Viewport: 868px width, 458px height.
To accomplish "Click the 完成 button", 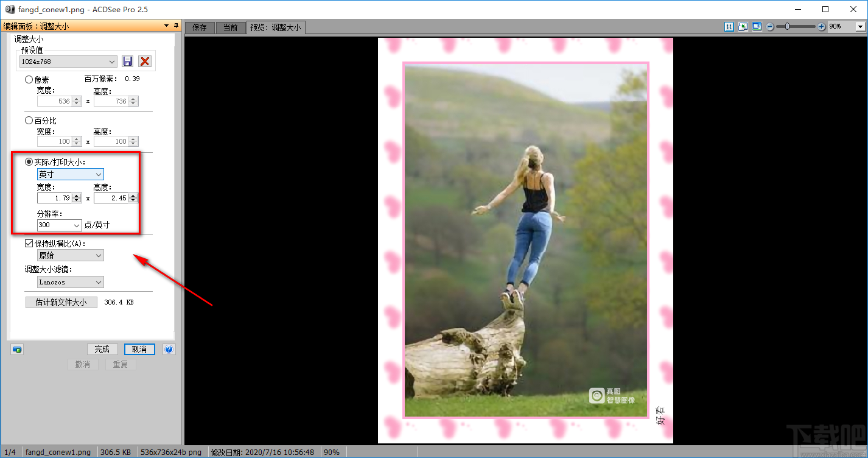I will point(102,350).
